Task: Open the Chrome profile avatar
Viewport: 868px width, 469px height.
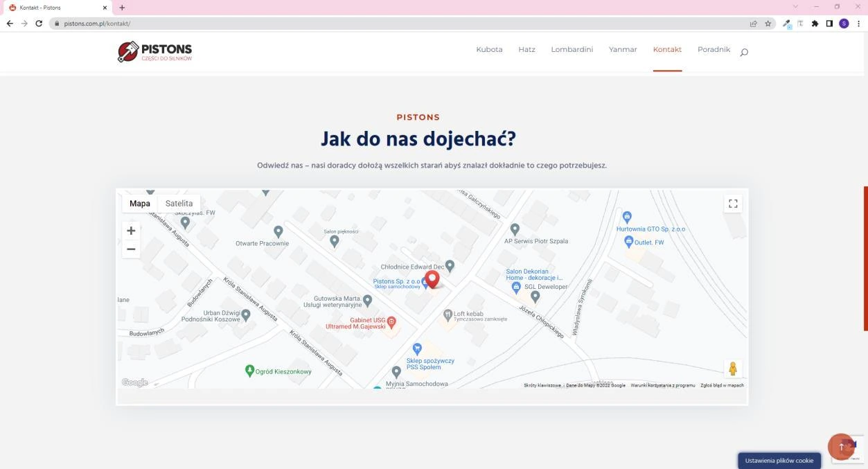Action: point(844,24)
